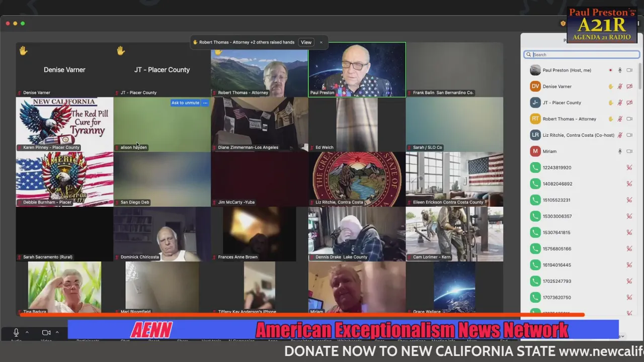Screen dimensions: 644x362
Task: Click View button in raised hands banner
Action: (306, 42)
